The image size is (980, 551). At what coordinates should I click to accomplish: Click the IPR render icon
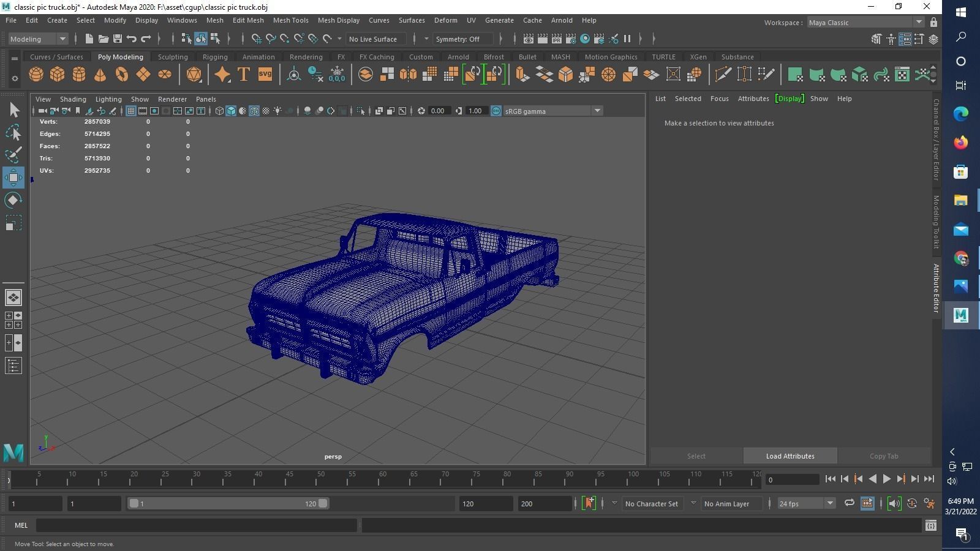pos(556,39)
